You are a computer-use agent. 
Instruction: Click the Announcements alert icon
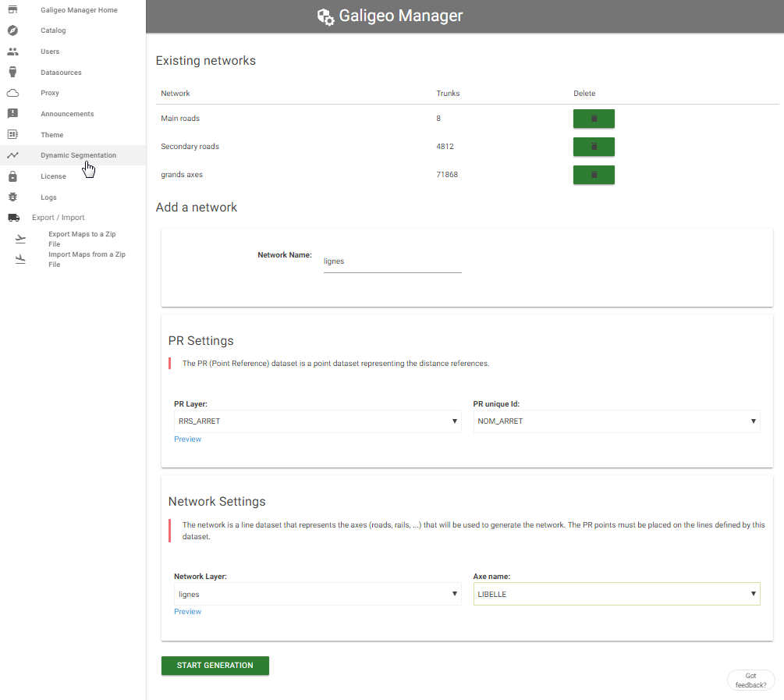coord(12,114)
